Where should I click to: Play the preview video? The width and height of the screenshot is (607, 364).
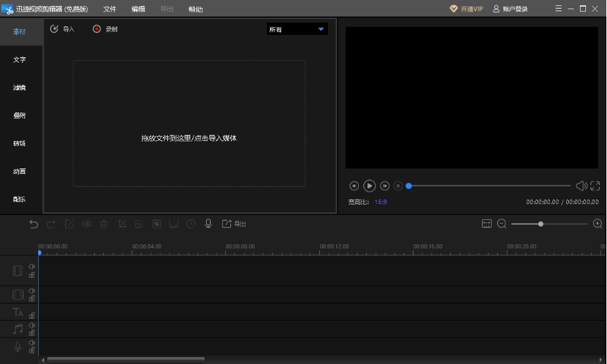369,186
